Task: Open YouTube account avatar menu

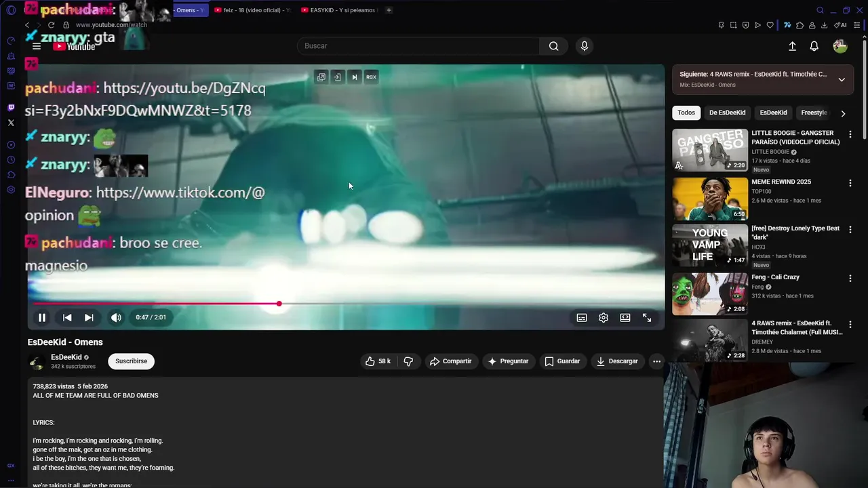Action: [x=840, y=46]
